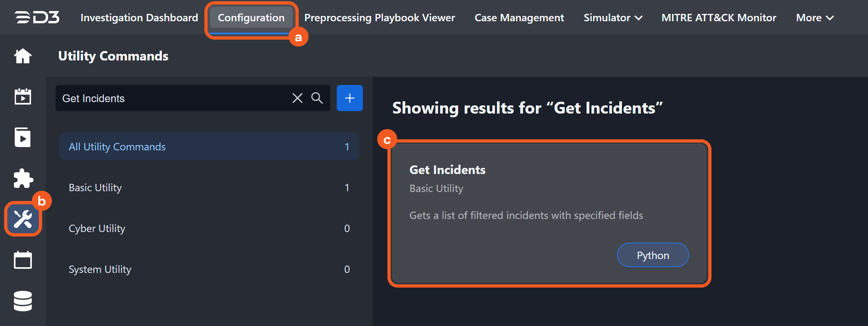
Task: Open the calendar-with-play-button sidebar icon
Action: coord(23,97)
